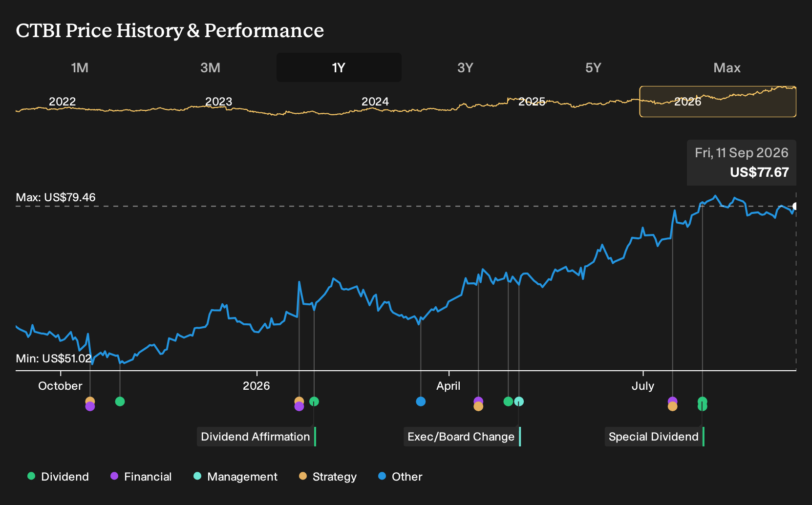Click the CTBI Price History & Performance heading
Screen dimensions: 812x505
click(170, 31)
